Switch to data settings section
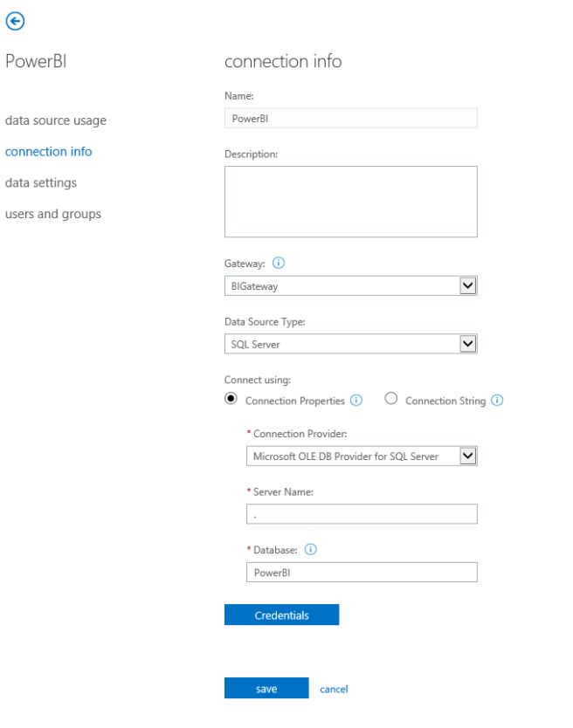The image size is (573, 728). pyautogui.click(x=41, y=183)
